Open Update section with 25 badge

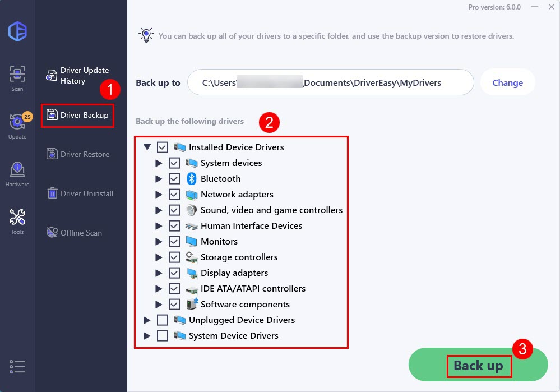point(17,121)
